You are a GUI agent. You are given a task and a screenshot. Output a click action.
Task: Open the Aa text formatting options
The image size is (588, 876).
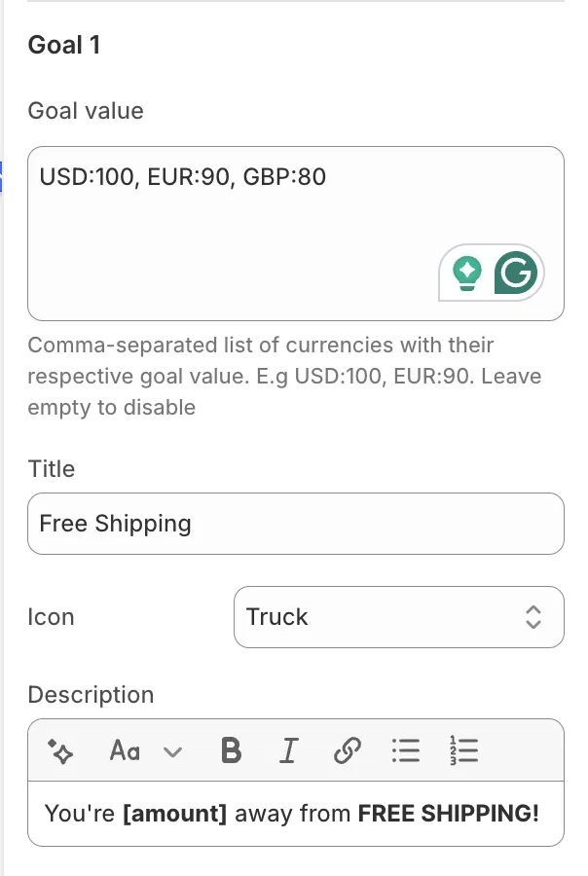pyautogui.click(x=125, y=750)
